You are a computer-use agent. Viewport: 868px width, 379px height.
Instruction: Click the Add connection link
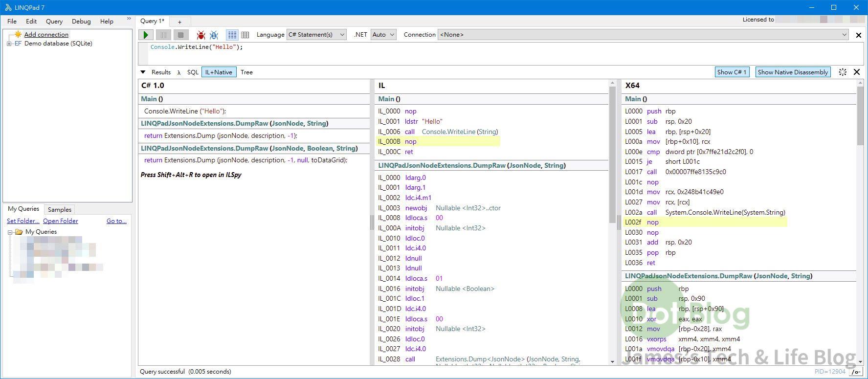pyautogui.click(x=46, y=34)
